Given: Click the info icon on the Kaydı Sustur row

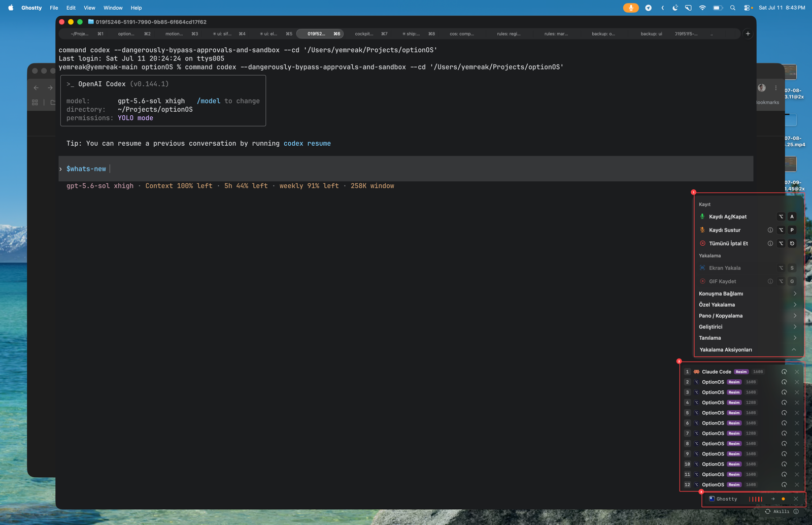Looking at the screenshot, I should pyautogui.click(x=770, y=230).
